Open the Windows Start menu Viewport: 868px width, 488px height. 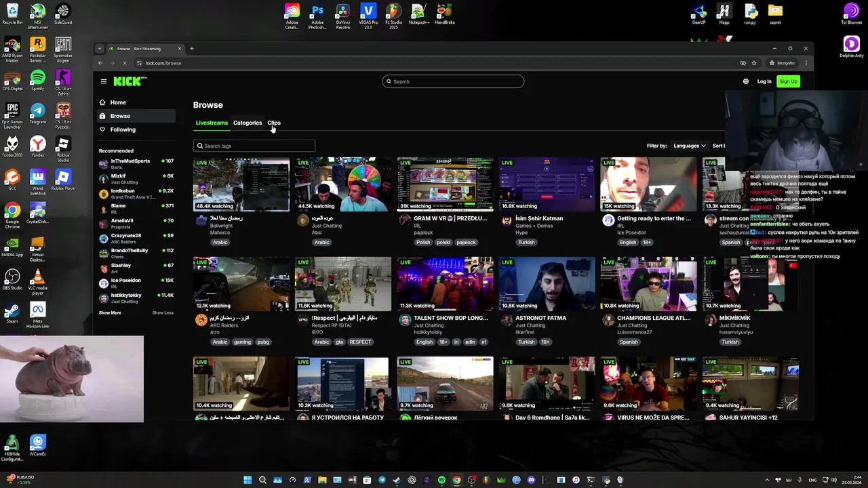[248, 480]
